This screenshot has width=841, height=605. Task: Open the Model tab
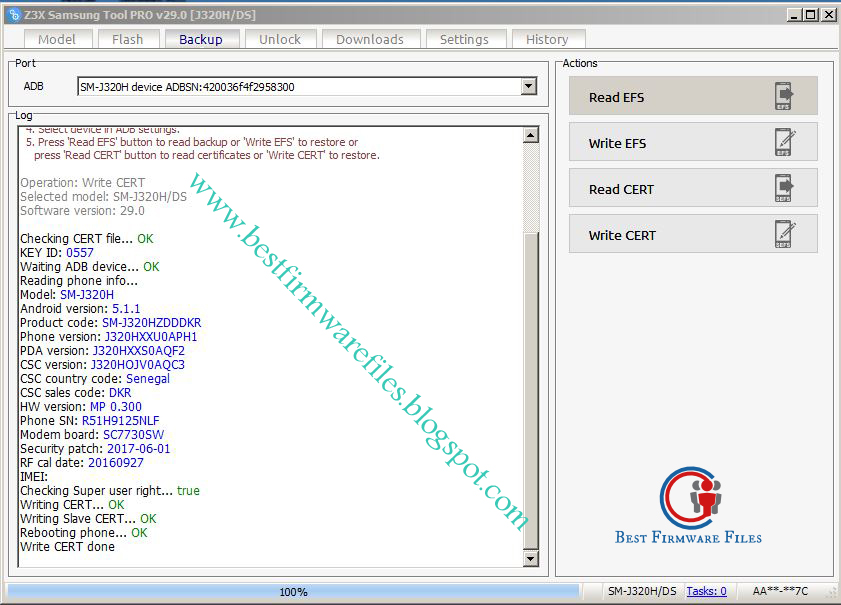point(57,40)
